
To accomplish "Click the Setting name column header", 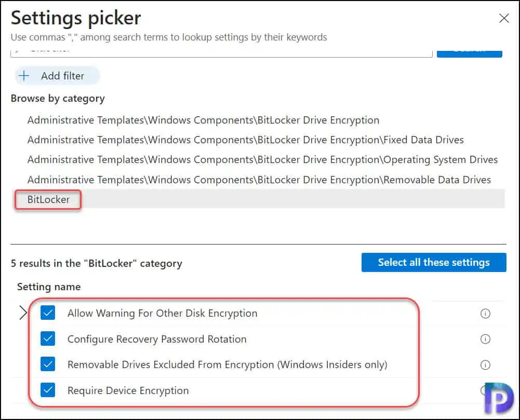I will (x=49, y=287).
